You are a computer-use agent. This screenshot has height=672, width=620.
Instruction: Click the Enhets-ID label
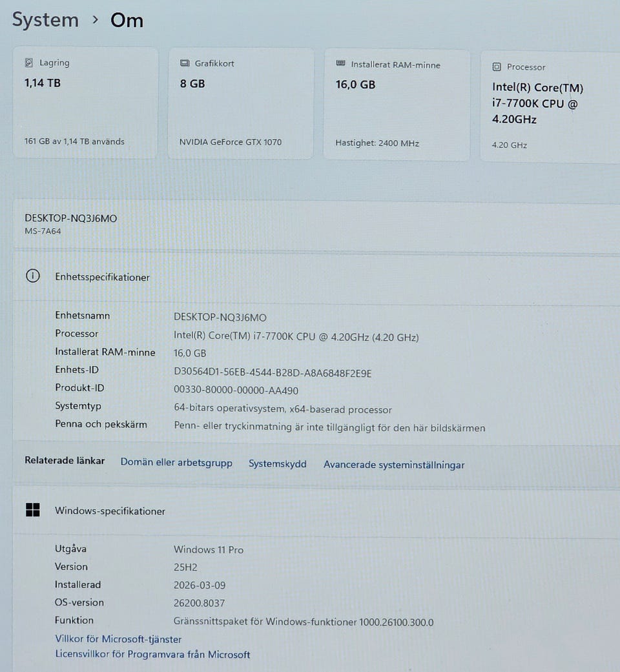point(77,369)
